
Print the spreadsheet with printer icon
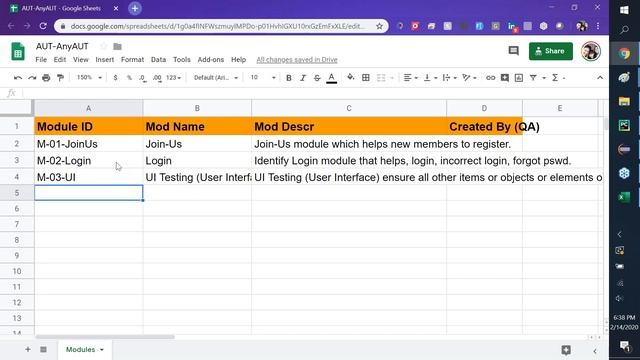point(46,78)
